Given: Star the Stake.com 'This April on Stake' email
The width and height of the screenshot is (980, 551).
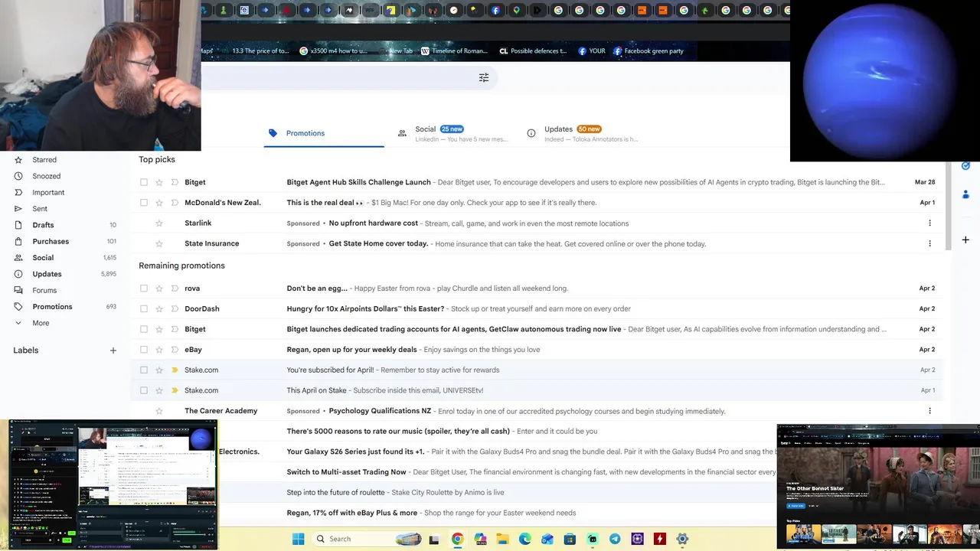Looking at the screenshot, I should 159,390.
